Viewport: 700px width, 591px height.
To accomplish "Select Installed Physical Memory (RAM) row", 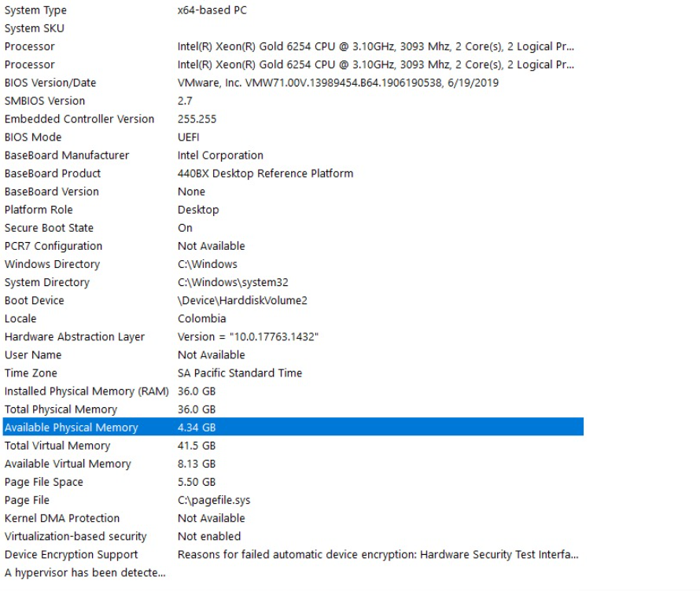I will coord(87,391).
